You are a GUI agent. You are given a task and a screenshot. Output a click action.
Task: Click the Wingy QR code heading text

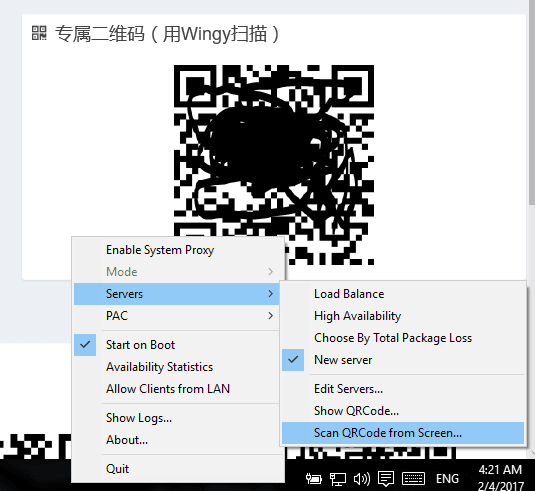(168, 33)
